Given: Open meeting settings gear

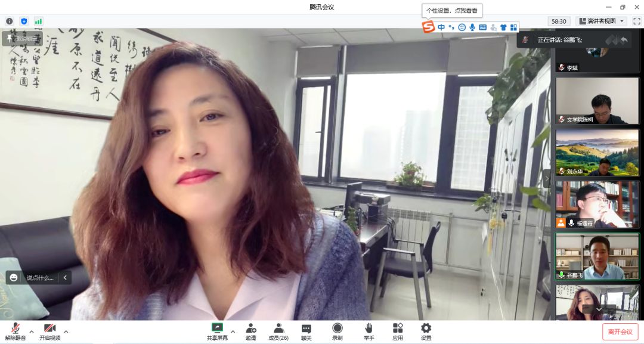Looking at the screenshot, I should point(426,328).
